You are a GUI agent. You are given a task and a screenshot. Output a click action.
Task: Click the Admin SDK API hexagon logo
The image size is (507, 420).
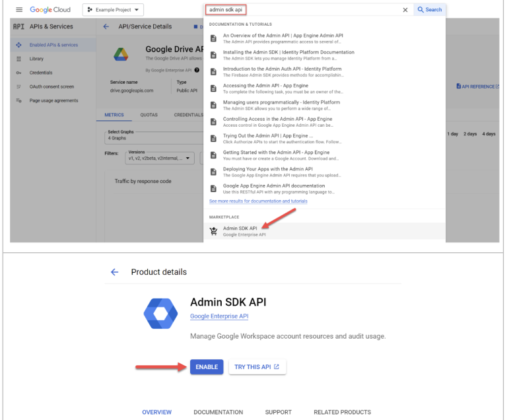(x=160, y=312)
